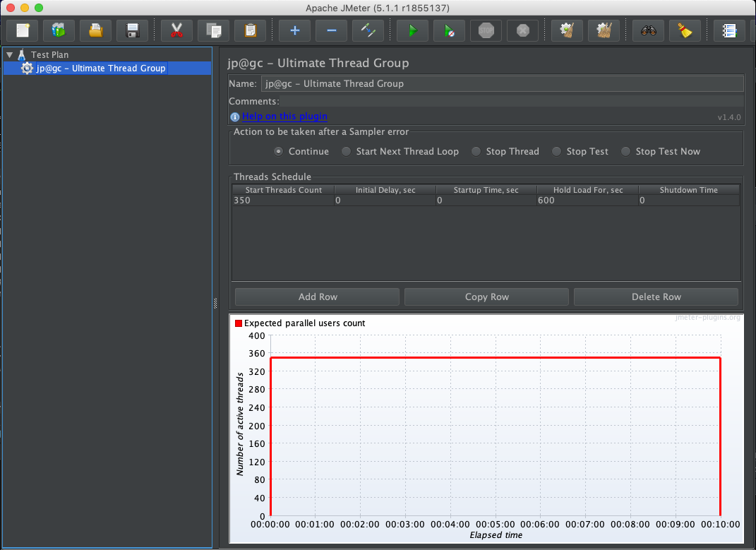
Task: Click the info icon beside help link
Action: pos(235,116)
